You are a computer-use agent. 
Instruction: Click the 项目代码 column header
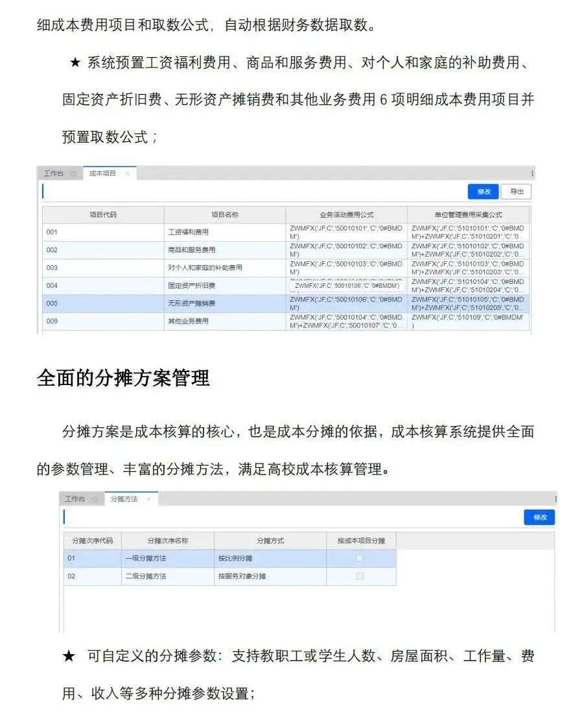click(103, 215)
